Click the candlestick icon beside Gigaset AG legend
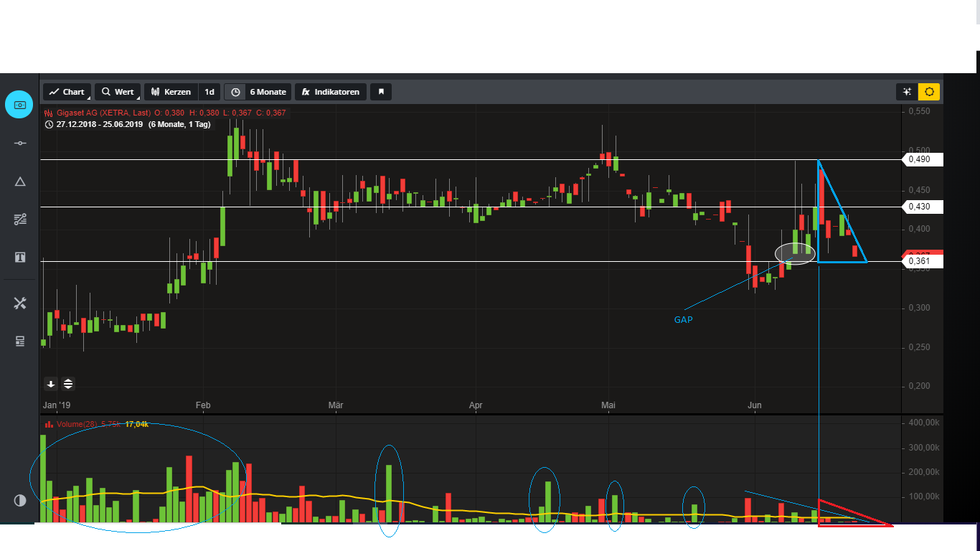 coord(49,113)
